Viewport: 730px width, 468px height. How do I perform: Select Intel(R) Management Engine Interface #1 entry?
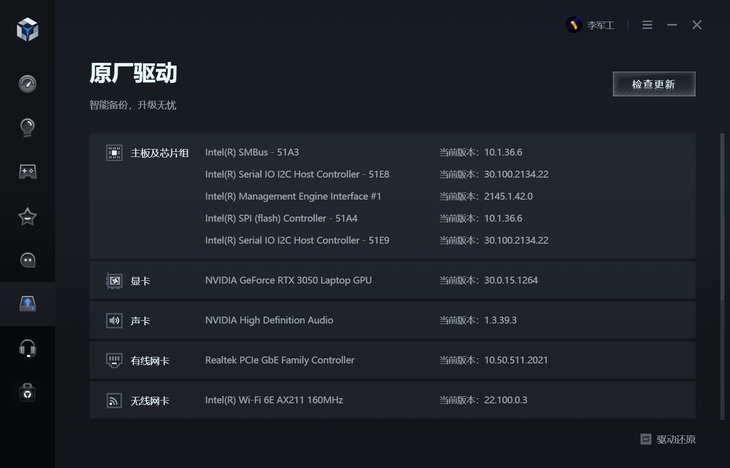[x=293, y=197]
